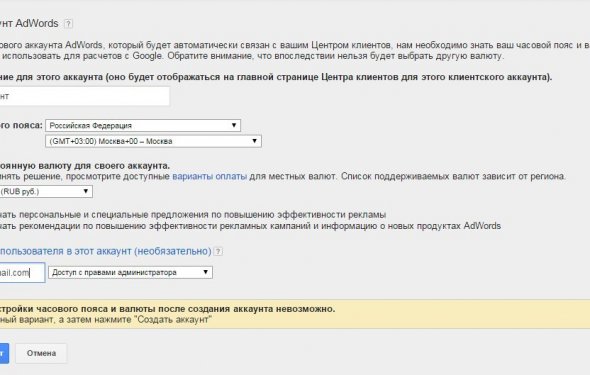The image size is (590, 375).
Task: Open the (GMT+03:00) Москва time zone dropdown
Action: [154, 141]
